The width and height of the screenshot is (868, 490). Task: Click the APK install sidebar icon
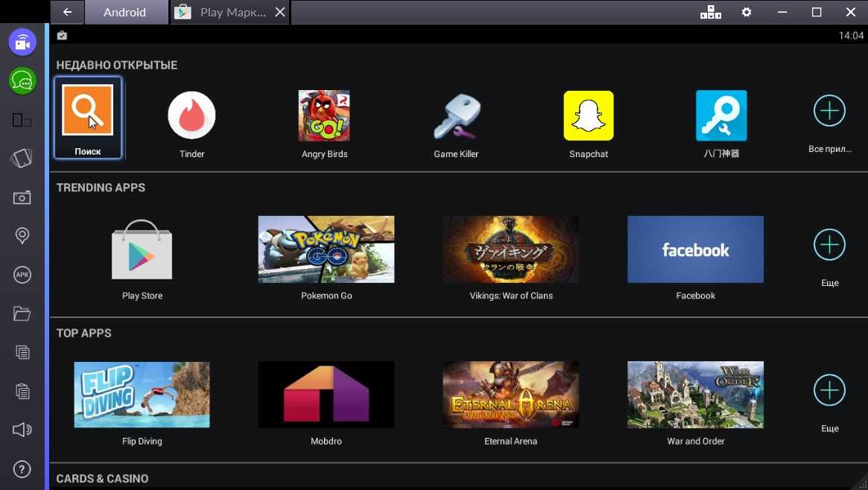point(22,275)
